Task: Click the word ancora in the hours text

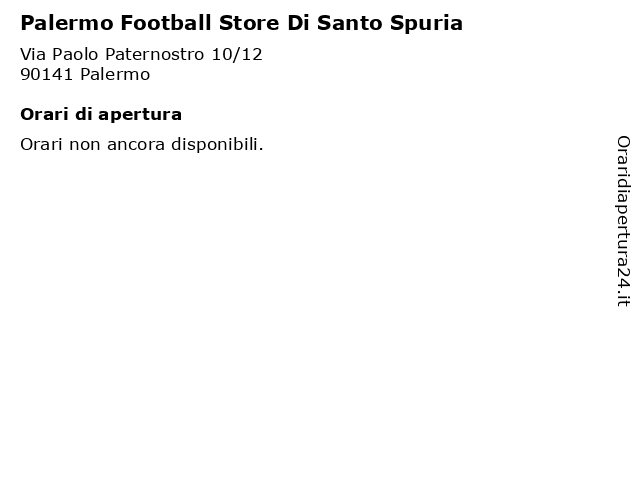Action: [x=136, y=145]
